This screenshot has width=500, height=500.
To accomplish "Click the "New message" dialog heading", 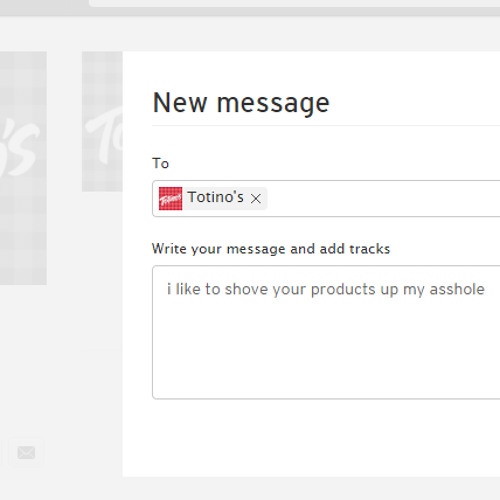I will click(x=241, y=103).
